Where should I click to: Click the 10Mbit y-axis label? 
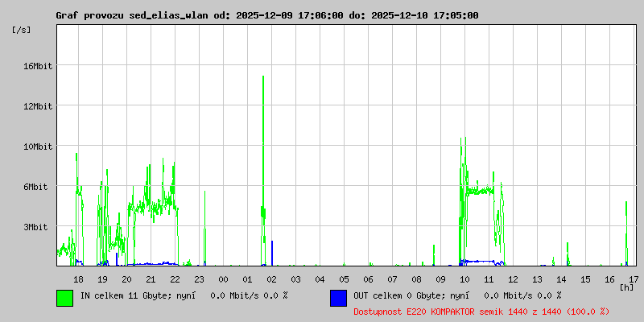pyautogui.click(x=37, y=147)
